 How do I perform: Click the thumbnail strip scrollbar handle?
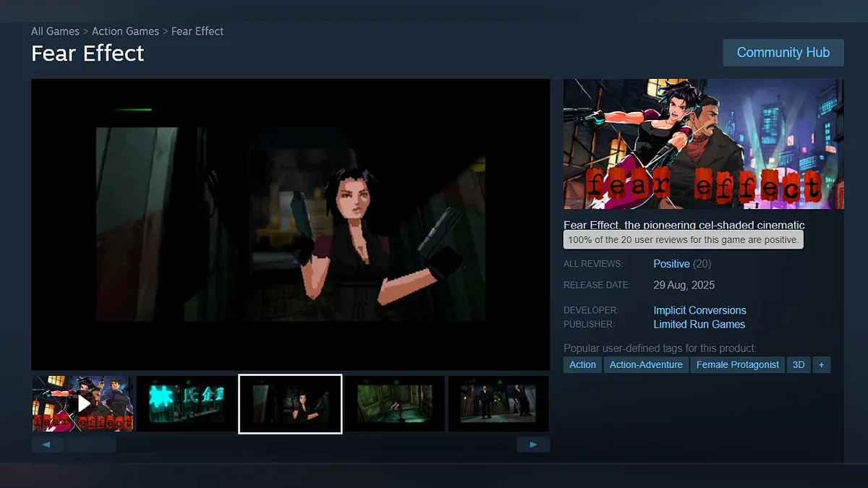(90, 445)
